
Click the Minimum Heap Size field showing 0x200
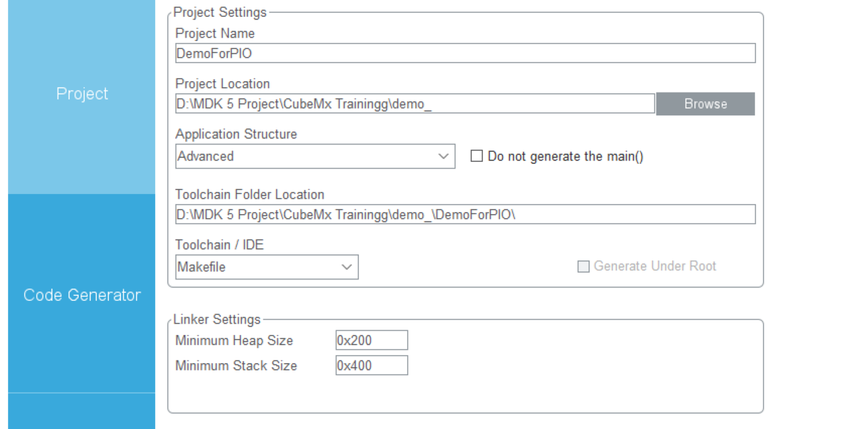tap(372, 340)
